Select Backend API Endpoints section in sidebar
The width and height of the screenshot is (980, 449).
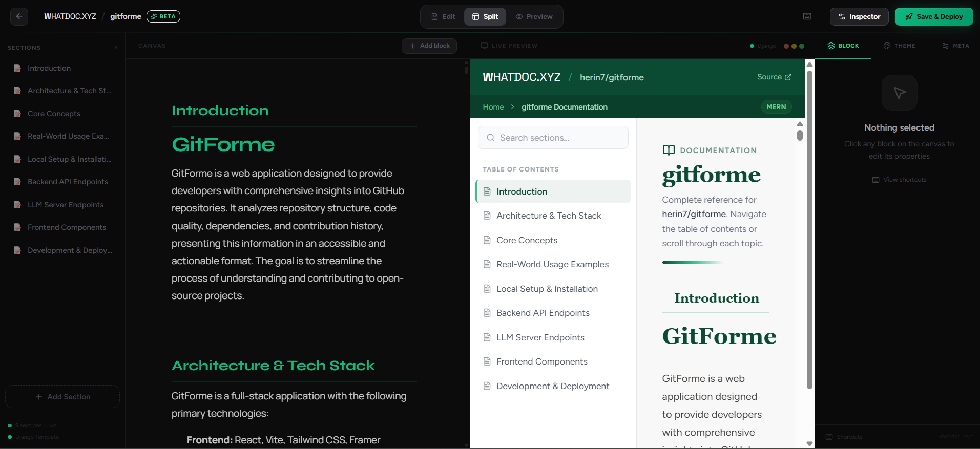pyautogui.click(x=62, y=182)
